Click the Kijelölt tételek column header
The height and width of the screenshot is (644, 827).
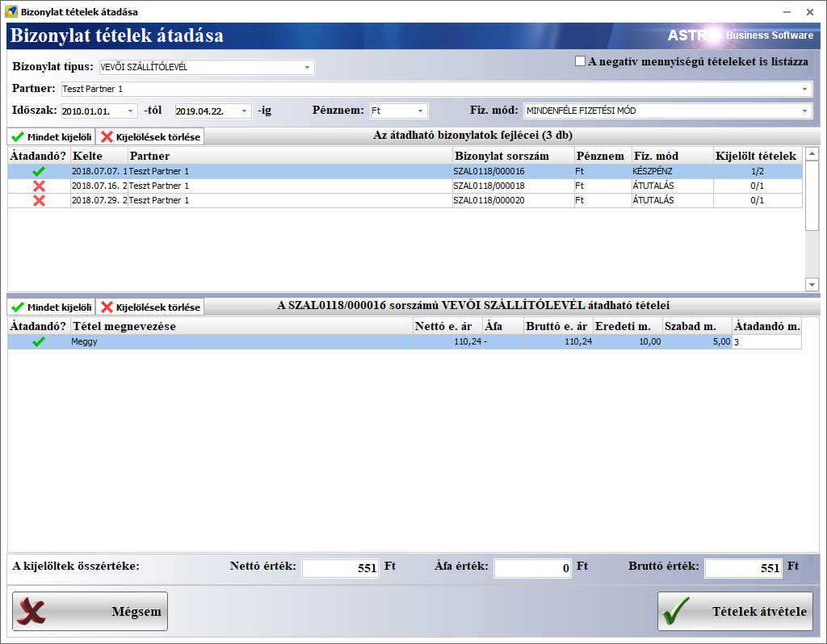click(758, 156)
